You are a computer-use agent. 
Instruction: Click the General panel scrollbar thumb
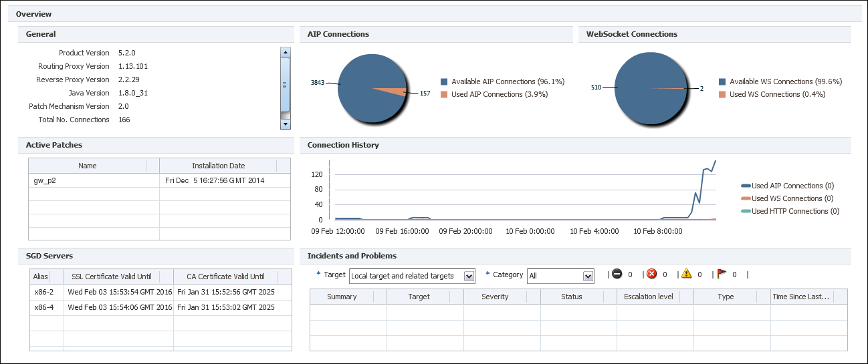(x=285, y=84)
